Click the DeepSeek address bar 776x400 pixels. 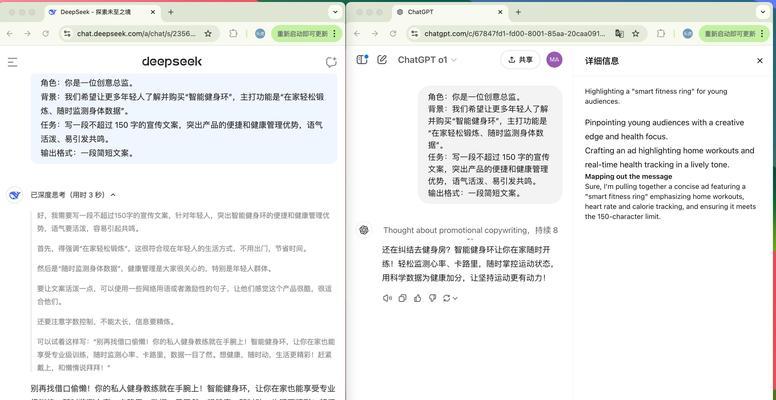tap(139, 34)
